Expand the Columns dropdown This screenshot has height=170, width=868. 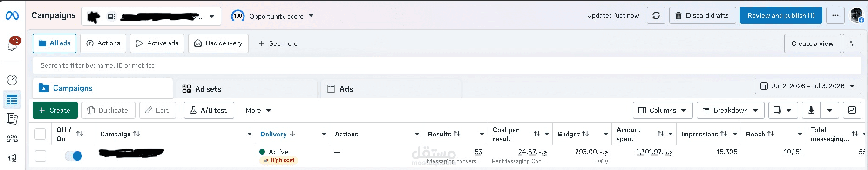pos(663,110)
